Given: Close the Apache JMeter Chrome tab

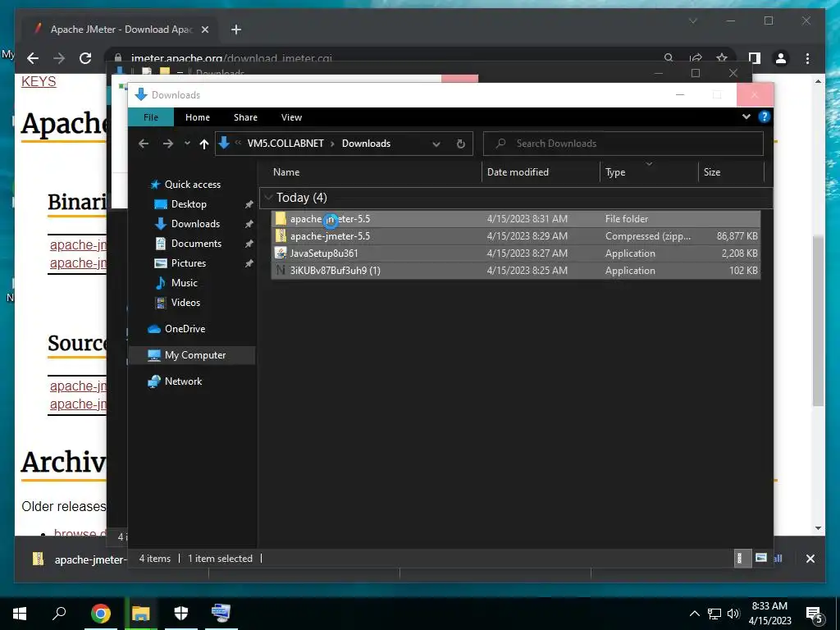Looking at the screenshot, I should 204,30.
